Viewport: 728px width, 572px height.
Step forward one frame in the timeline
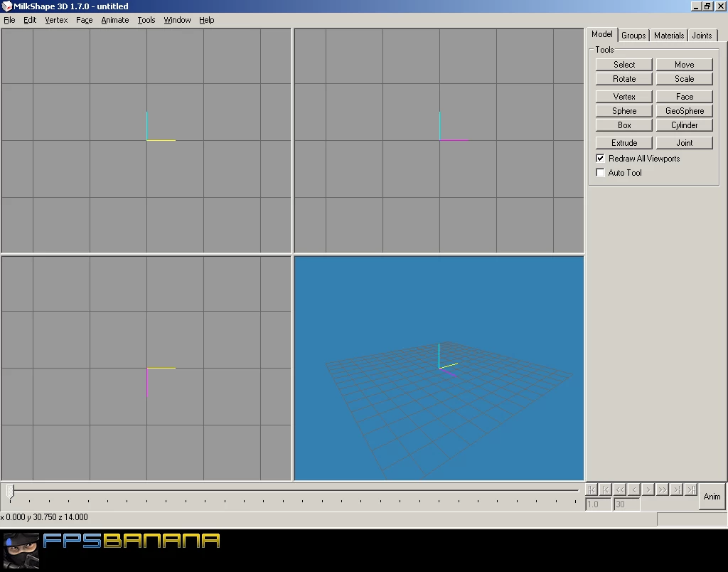[648, 489]
